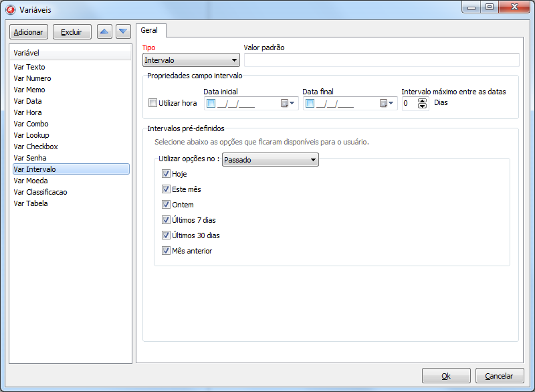Toggle the Mês anterior checkbox
535x392 pixels.
[x=166, y=251]
